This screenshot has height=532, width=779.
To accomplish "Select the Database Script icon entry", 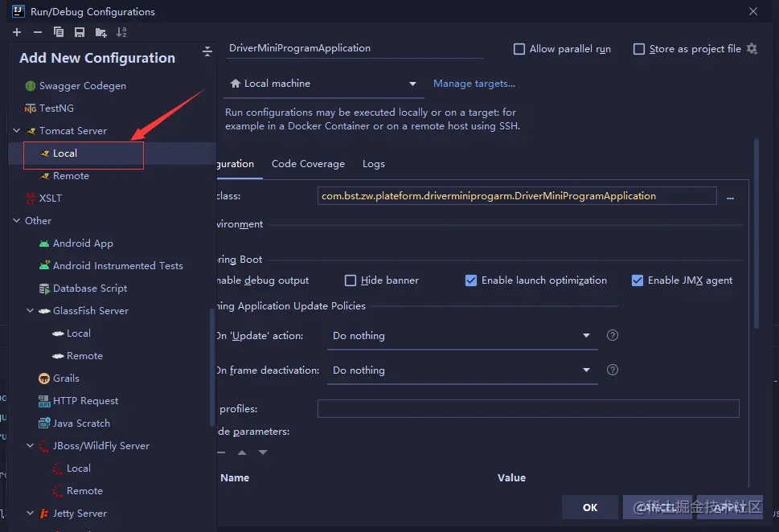I will click(44, 289).
